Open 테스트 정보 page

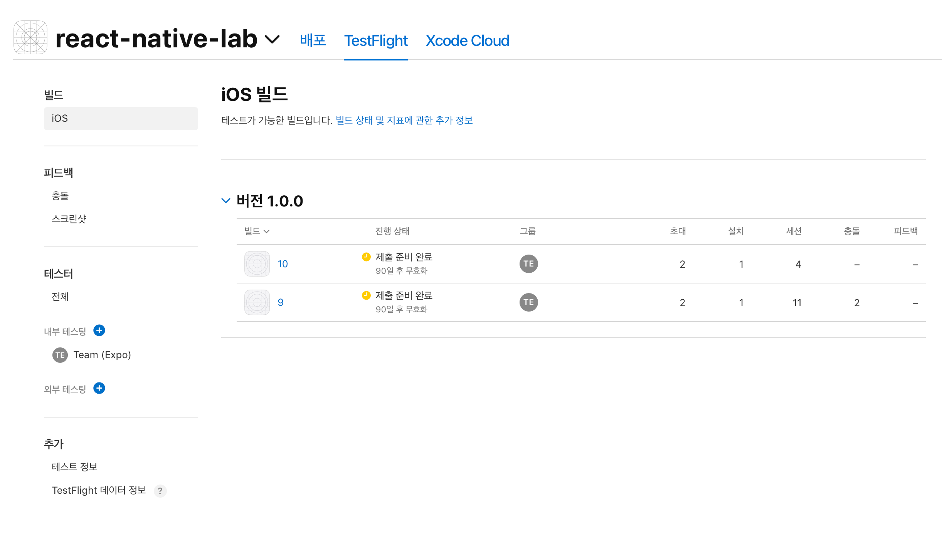coord(74,467)
